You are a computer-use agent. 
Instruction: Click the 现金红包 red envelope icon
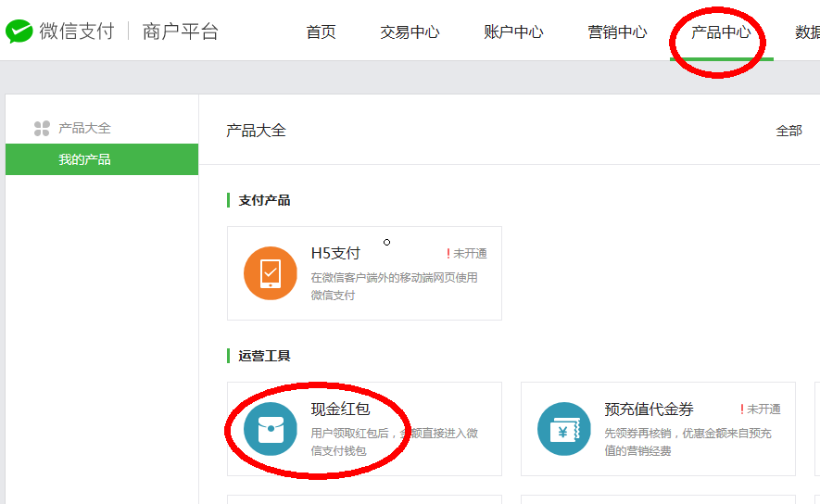[271, 429]
